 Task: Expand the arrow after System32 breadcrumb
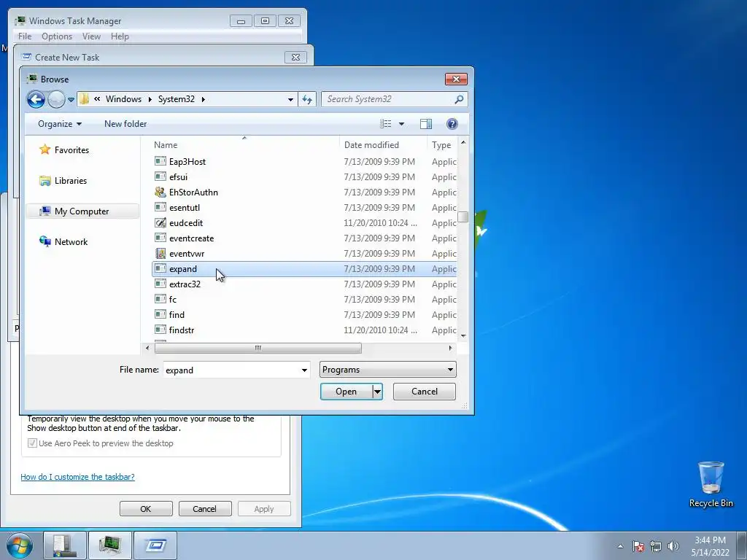point(204,99)
